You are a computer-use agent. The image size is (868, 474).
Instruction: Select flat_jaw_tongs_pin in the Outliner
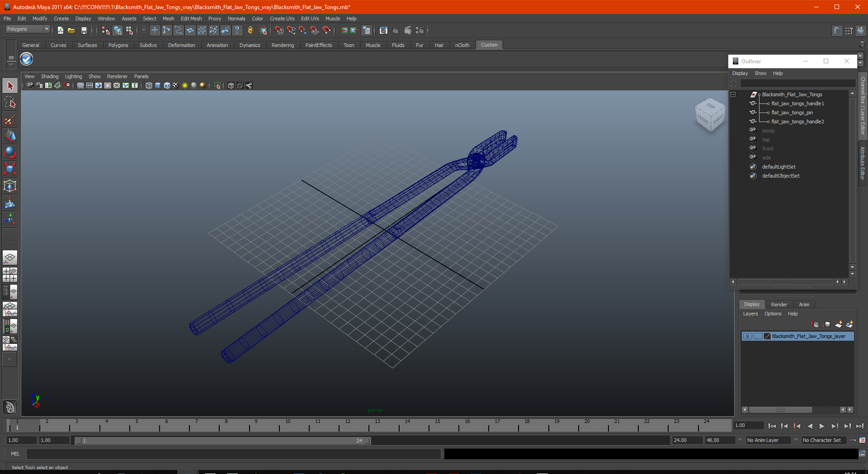(x=792, y=113)
